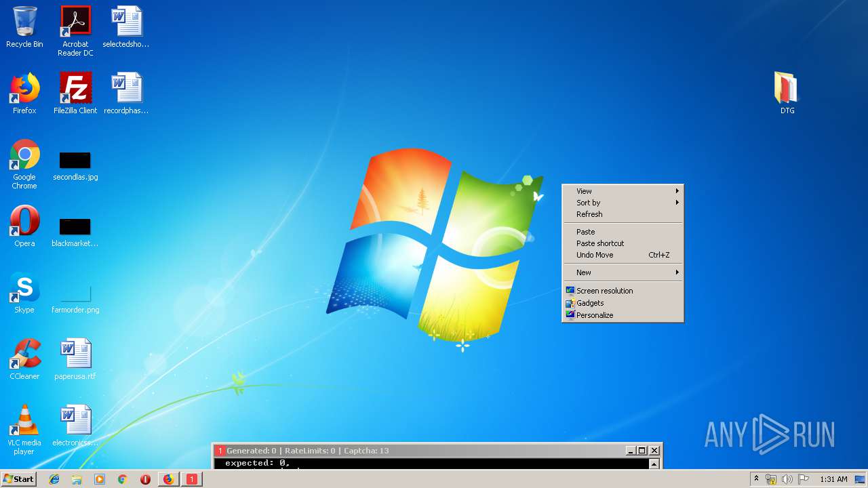Select paperusa.rtf document icon
Screen dimensions: 868x488
[x=75, y=359]
